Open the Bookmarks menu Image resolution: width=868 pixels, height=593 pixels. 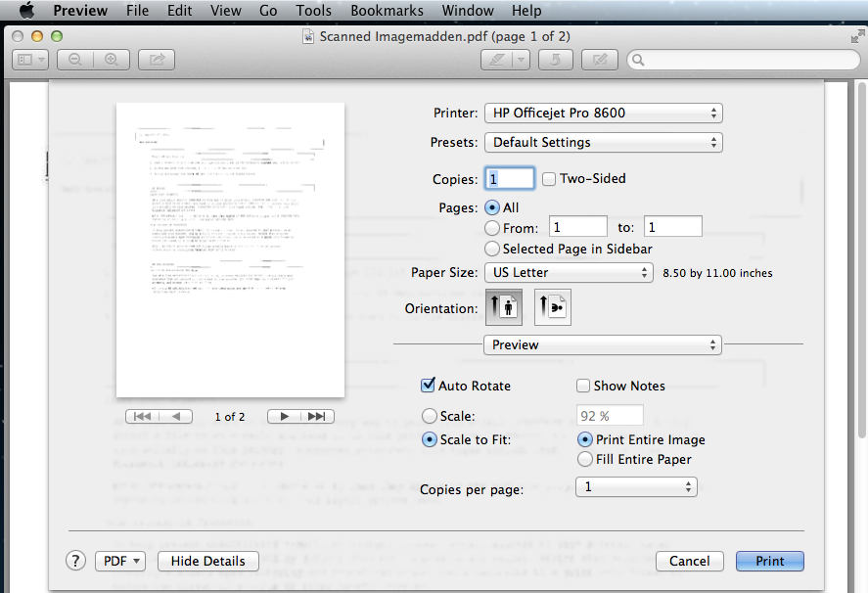click(x=387, y=11)
